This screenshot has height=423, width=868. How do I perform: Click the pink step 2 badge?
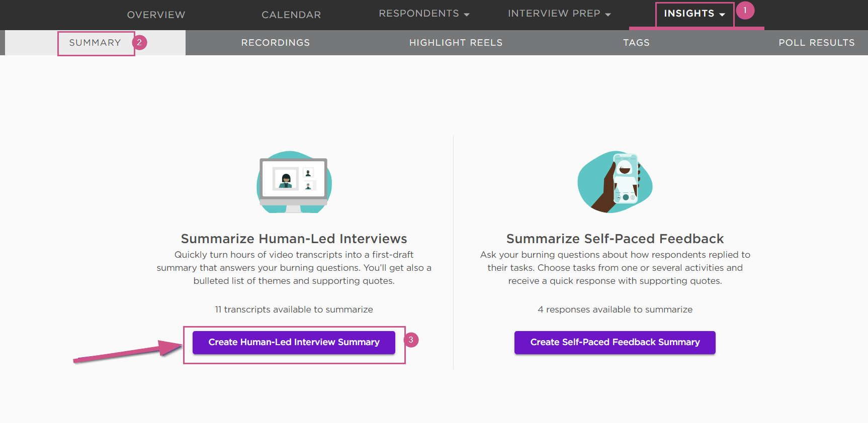[139, 43]
